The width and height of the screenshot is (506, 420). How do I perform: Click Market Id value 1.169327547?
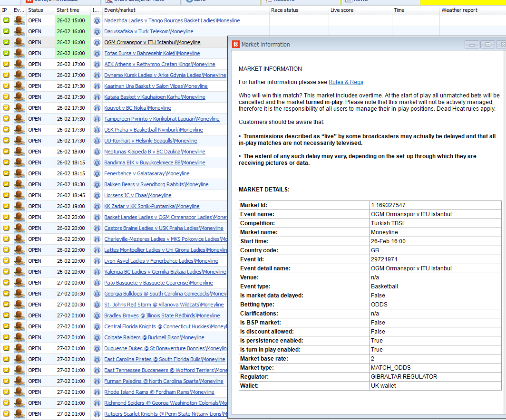pos(388,205)
